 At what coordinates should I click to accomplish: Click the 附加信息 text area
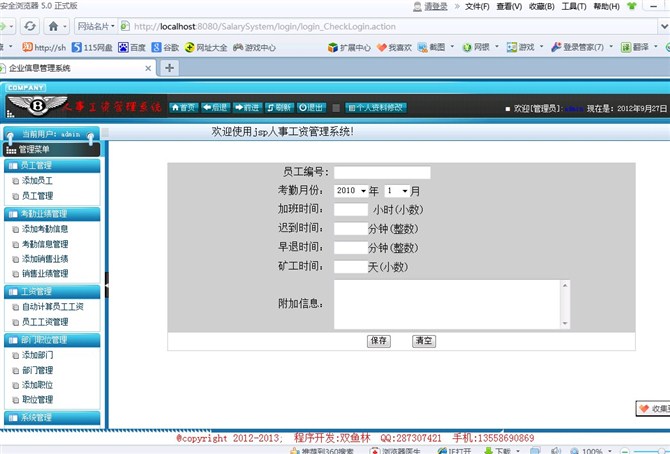click(452, 304)
